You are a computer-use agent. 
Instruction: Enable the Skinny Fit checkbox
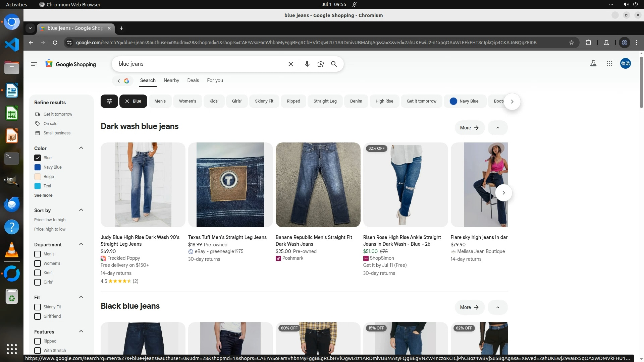tap(38, 307)
